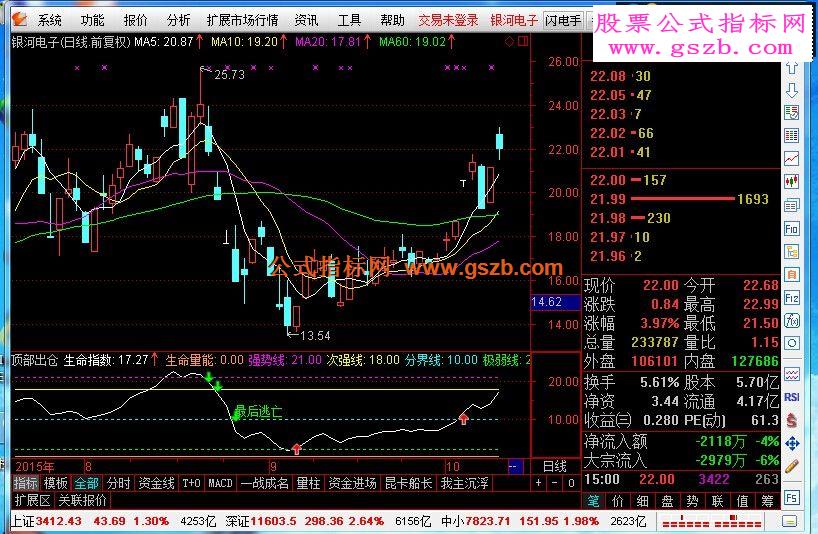818x534 pixels.
Task: Click the red dollar sign icon
Action: 792,420
